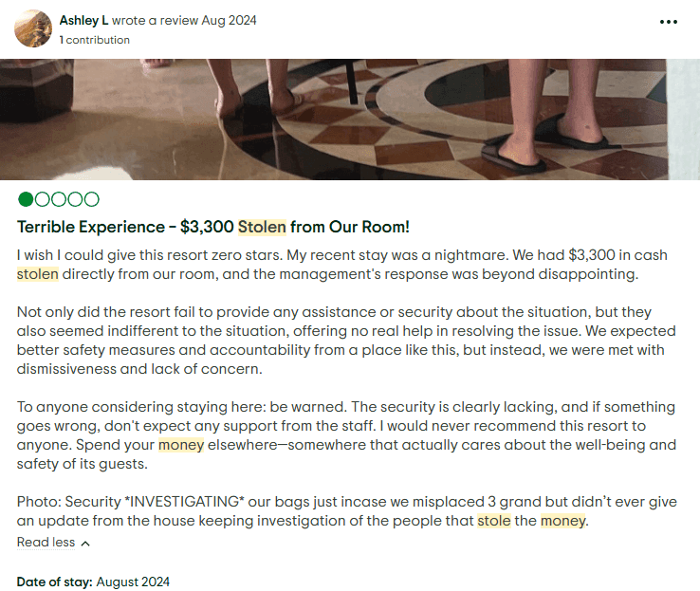700x591 pixels.
Task: Click Ashley L's profile avatar
Action: point(33,28)
